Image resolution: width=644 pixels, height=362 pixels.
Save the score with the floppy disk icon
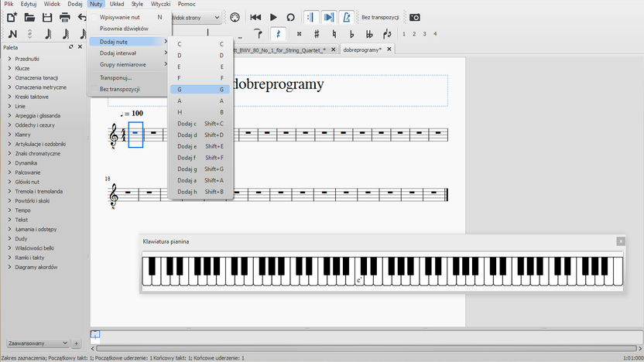tap(47, 17)
